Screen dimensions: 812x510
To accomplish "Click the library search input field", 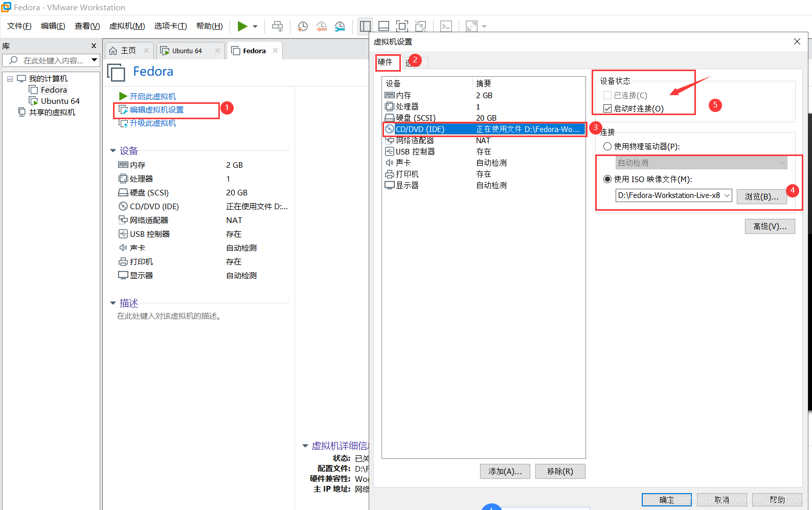I will coord(50,60).
